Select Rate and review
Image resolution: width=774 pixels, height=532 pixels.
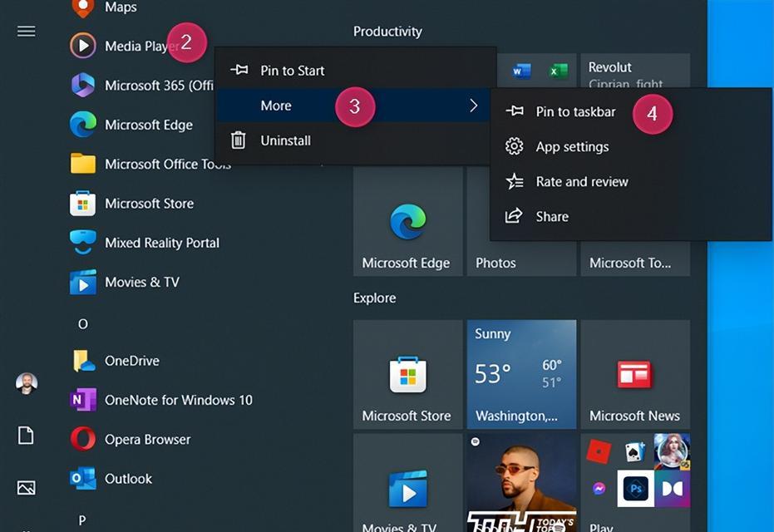pyautogui.click(x=630, y=182)
